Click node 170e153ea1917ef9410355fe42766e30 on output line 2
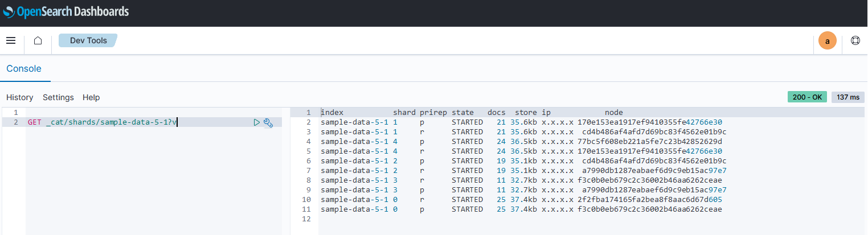This screenshot has height=235, width=868. coord(650,122)
